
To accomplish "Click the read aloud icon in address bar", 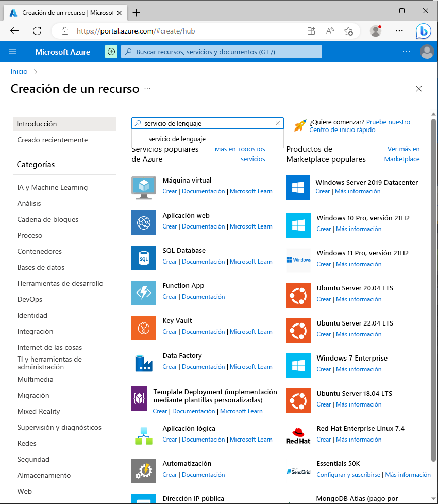I will pos(330,31).
